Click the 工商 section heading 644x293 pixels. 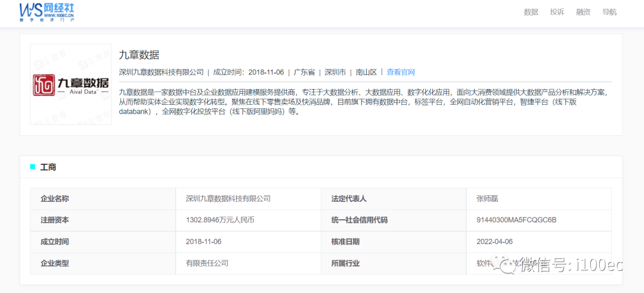pyautogui.click(x=48, y=167)
